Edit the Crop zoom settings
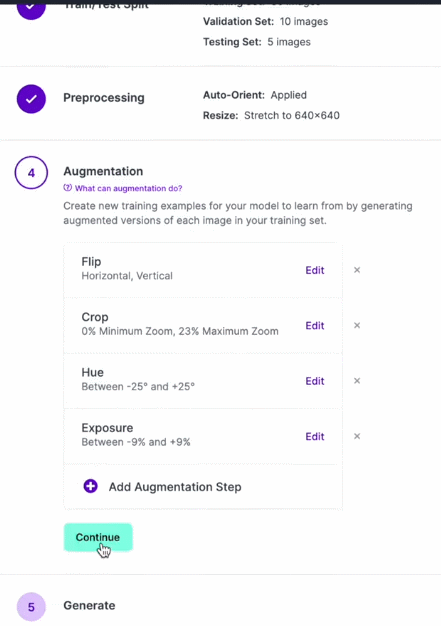This screenshot has height=626, width=441. coord(314,326)
